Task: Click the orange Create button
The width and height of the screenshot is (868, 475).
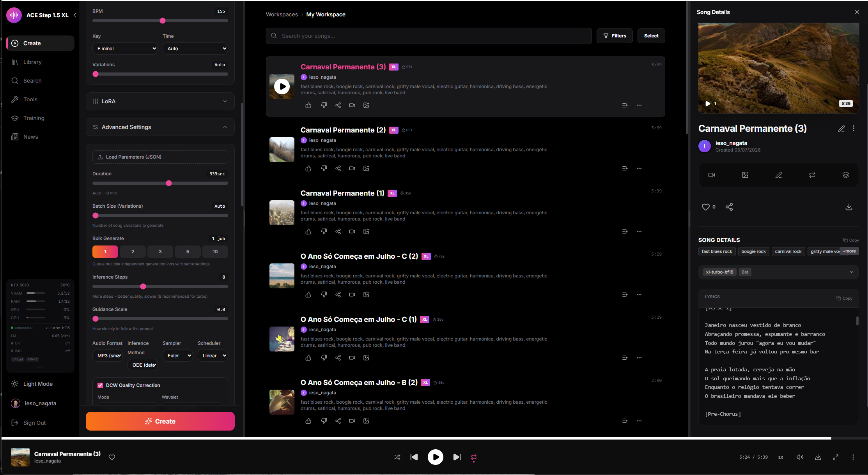Action: [160, 421]
